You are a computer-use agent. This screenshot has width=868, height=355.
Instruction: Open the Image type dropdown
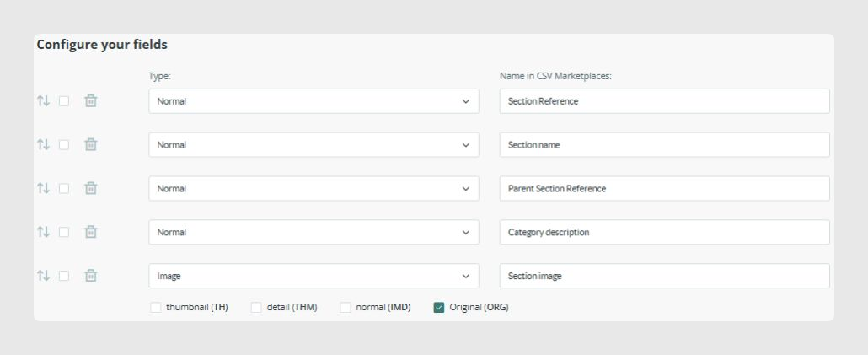click(x=313, y=276)
